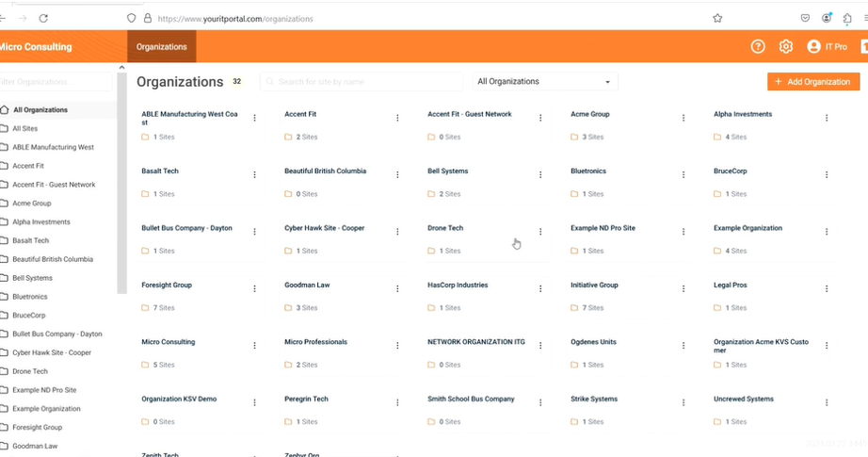This screenshot has height=457, width=868.
Task: Click folder icon beside 5 Sites under Micro Consulting
Action: [145, 365]
